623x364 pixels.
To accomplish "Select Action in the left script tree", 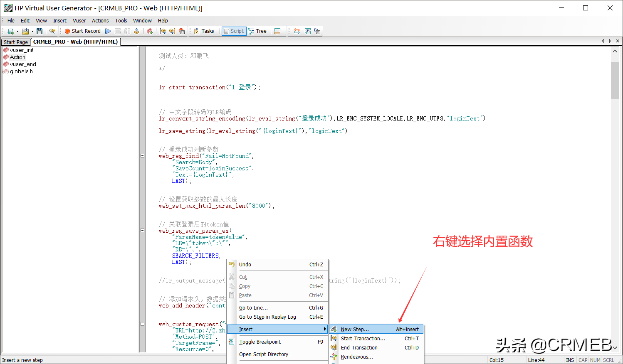I will (x=17, y=57).
